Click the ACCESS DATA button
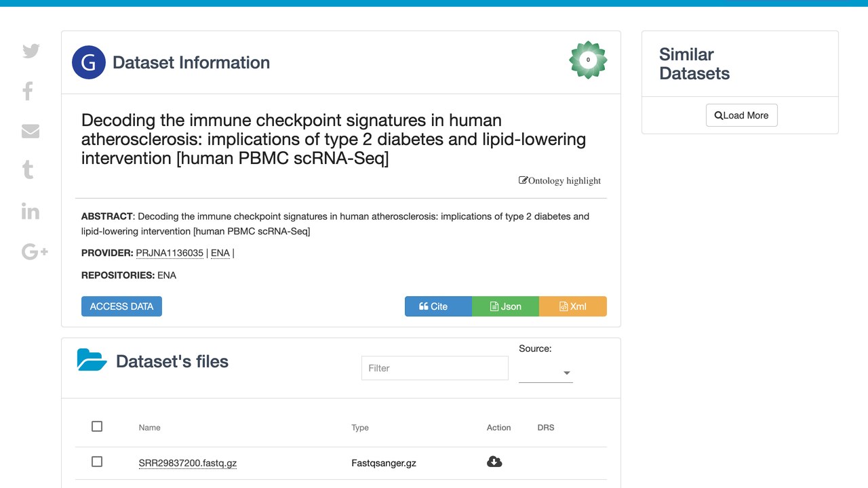This screenshot has height=488, width=868. coord(121,306)
